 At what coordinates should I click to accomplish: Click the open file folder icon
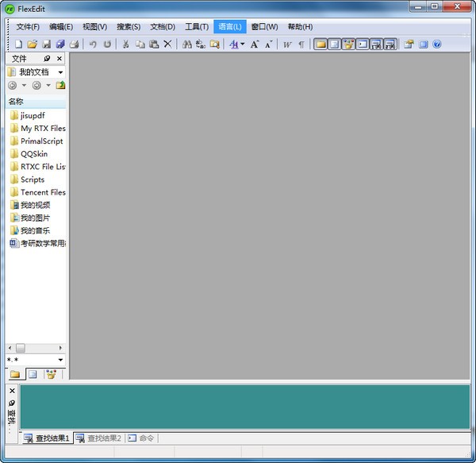33,44
